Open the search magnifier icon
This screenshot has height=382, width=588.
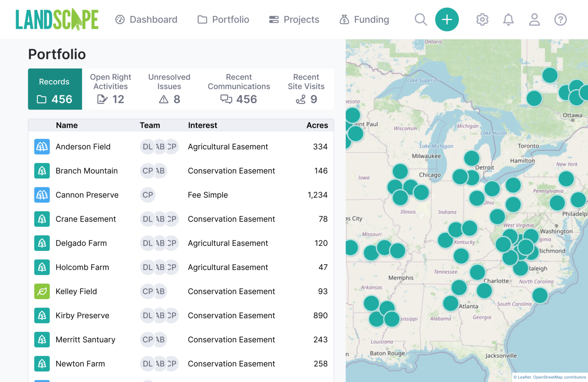pos(420,20)
